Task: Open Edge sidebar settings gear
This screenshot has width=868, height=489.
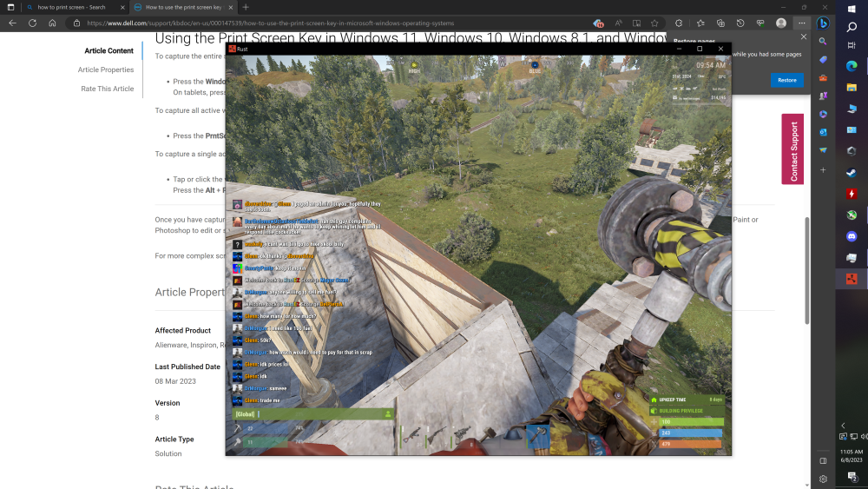Action: (823, 479)
